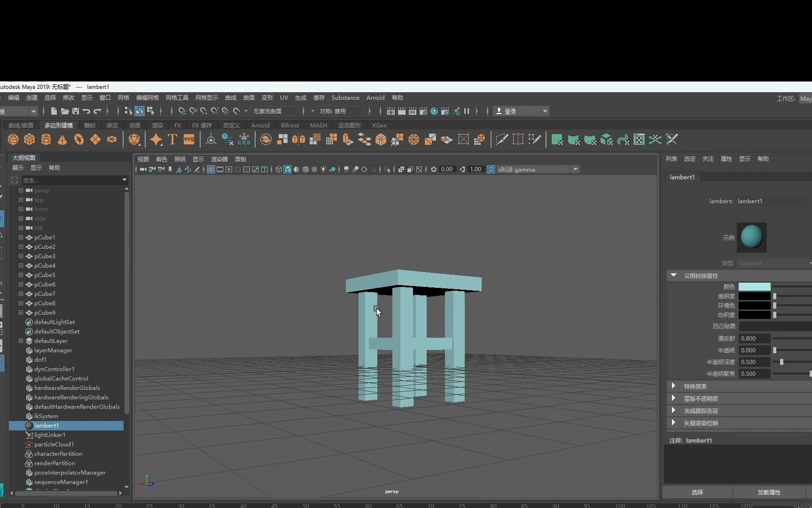This screenshot has width=812, height=508.
Task: Open the sRGB gamma dropdown
Action: click(x=575, y=169)
